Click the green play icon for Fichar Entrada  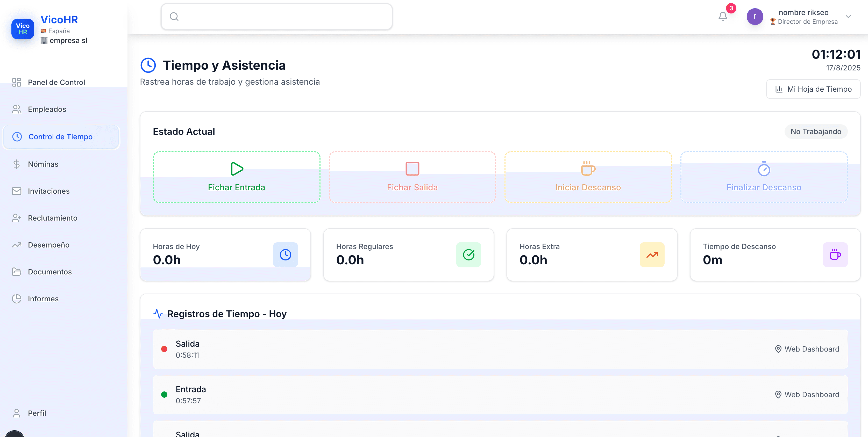tap(237, 169)
